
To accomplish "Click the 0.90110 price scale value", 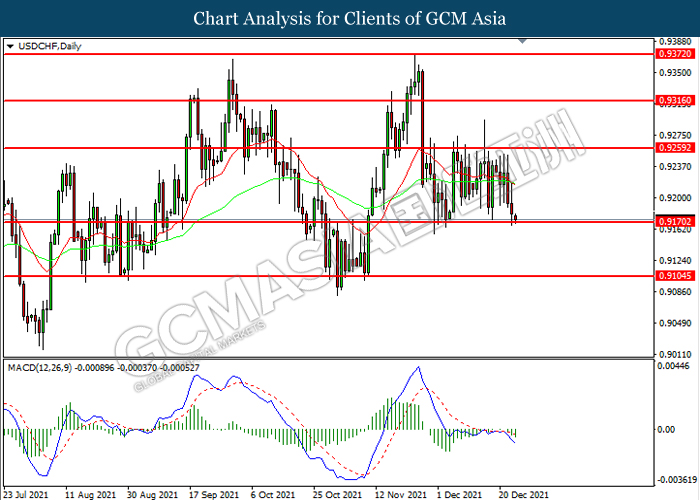I will click(675, 354).
